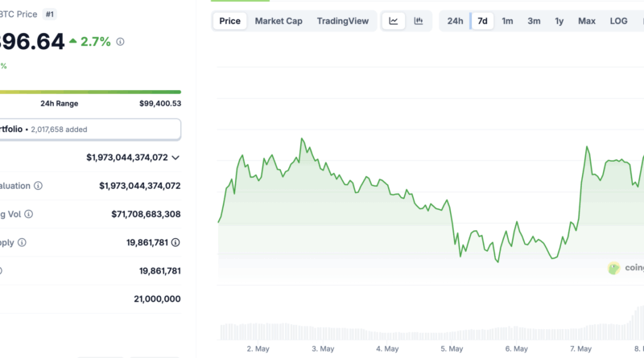Toggle LOG scale for the chart
The height and width of the screenshot is (358, 644).
tap(618, 21)
